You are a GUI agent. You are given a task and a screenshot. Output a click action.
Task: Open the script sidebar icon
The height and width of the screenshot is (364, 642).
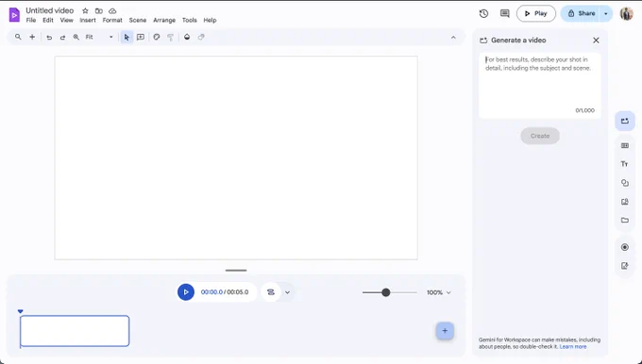pos(625,266)
